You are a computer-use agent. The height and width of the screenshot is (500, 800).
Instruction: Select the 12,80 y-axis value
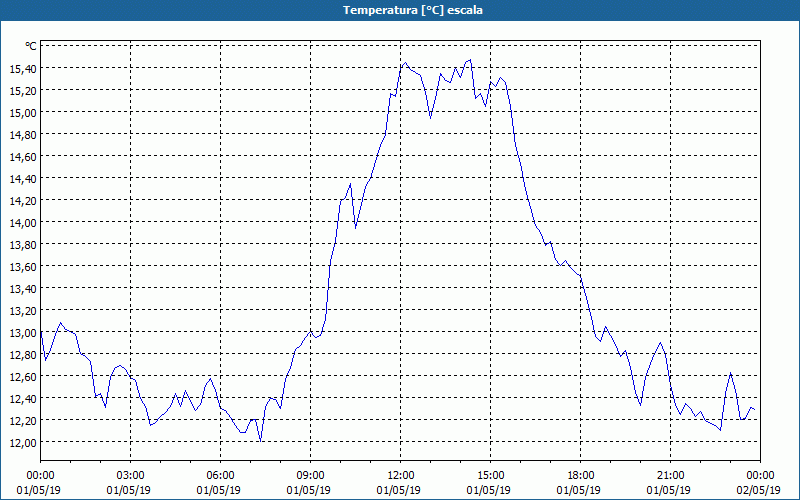pos(23,354)
